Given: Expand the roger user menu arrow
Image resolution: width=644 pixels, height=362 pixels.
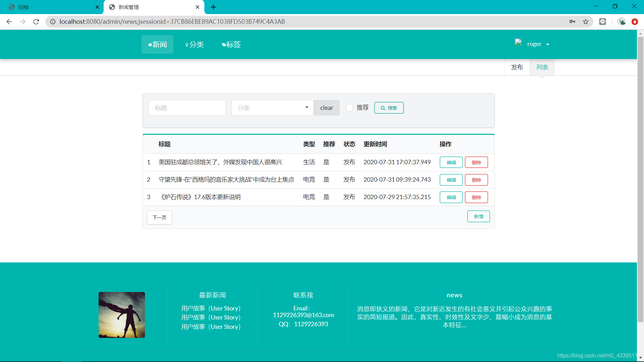Looking at the screenshot, I should pos(548,45).
